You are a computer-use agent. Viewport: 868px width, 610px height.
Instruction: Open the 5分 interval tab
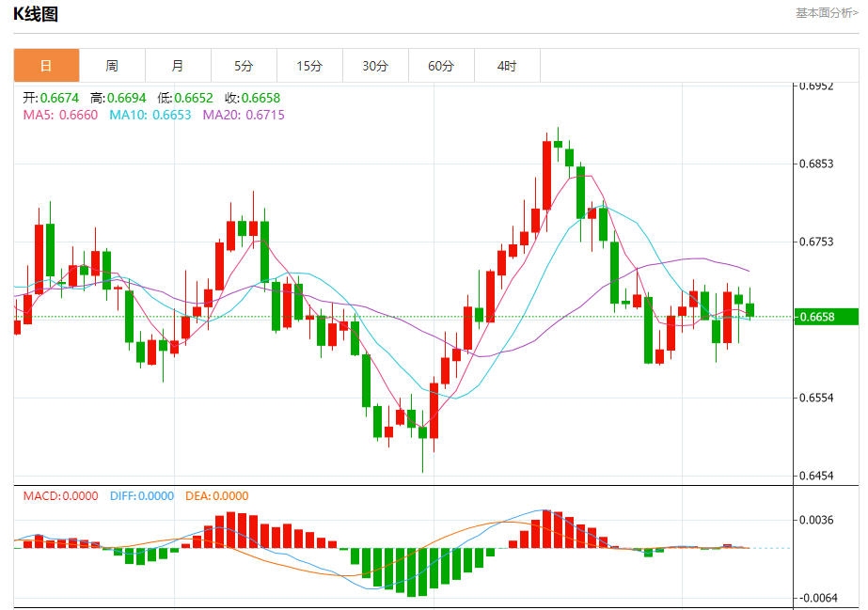245,66
